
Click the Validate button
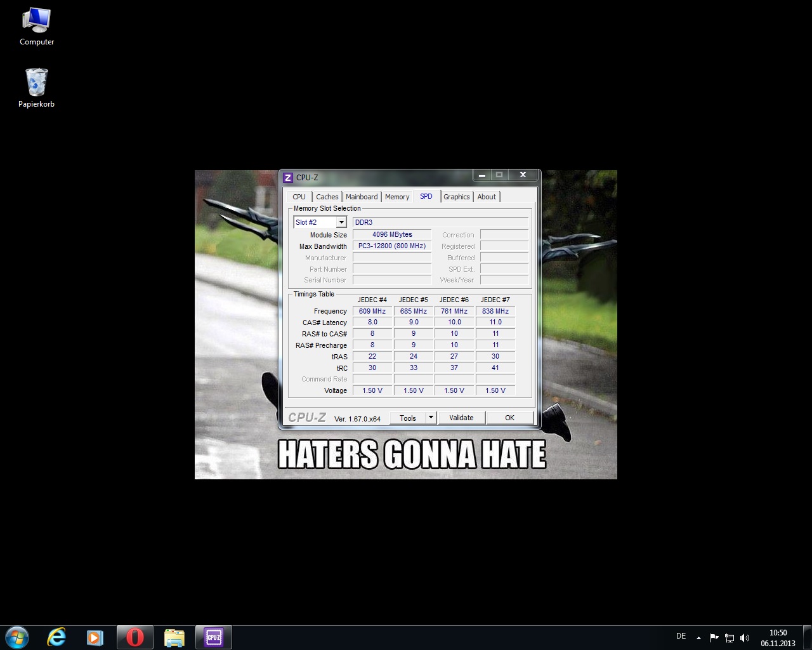(461, 418)
